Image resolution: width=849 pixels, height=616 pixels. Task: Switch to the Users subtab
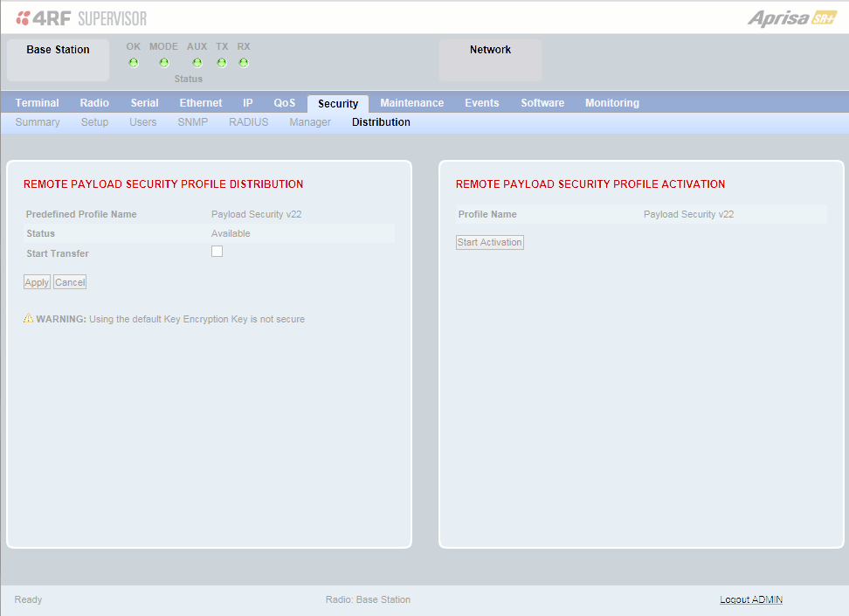pos(143,122)
